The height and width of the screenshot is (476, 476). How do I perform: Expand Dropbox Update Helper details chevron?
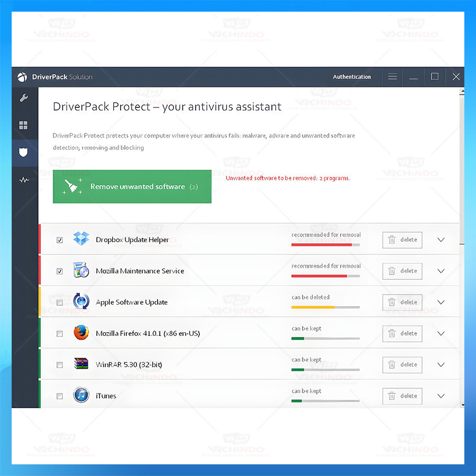tap(441, 240)
